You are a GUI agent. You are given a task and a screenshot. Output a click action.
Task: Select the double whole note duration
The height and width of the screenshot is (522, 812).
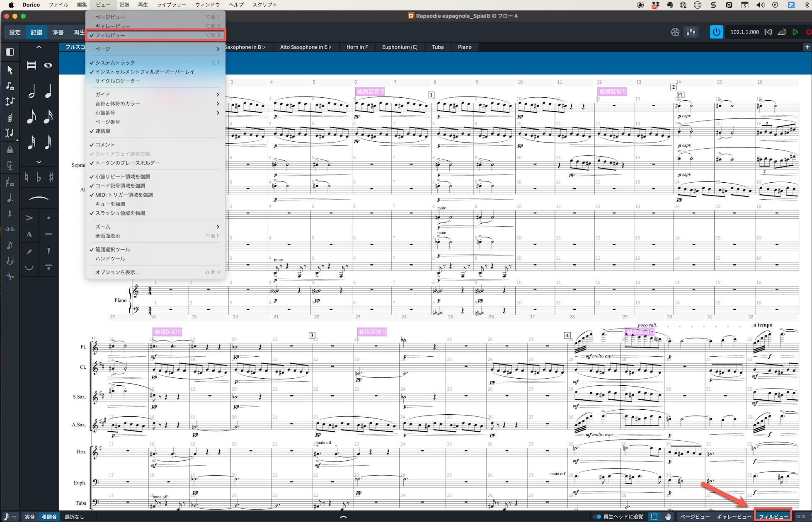click(x=32, y=65)
